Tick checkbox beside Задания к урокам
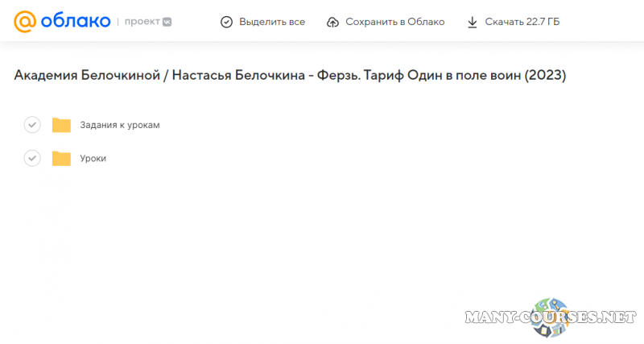The height and width of the screenshot is (344, 644). [x=32, y=125]
